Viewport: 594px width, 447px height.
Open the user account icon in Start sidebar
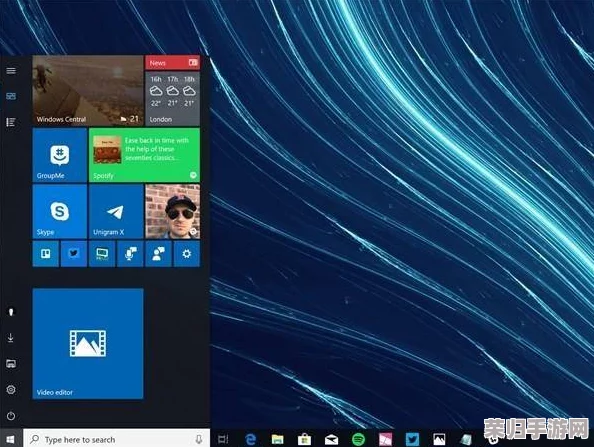[x=11, y=312]
